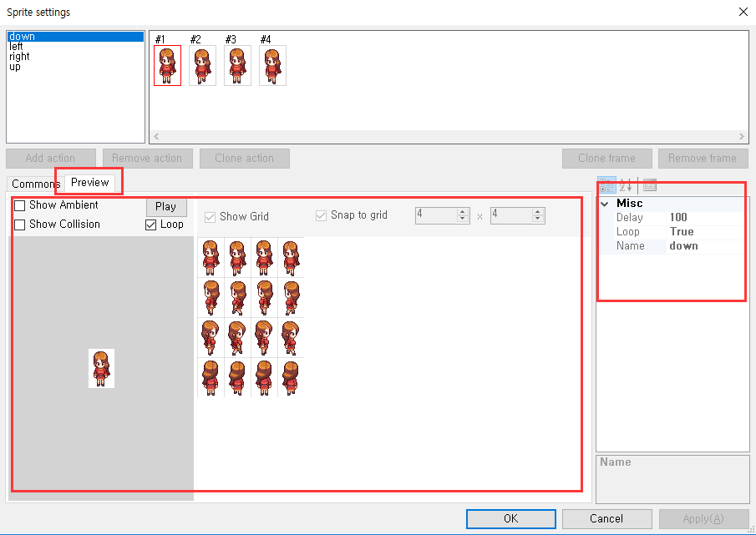The image size is (756, 535).
Task: Select the Preview tab
Action: (x=89, y=182)
